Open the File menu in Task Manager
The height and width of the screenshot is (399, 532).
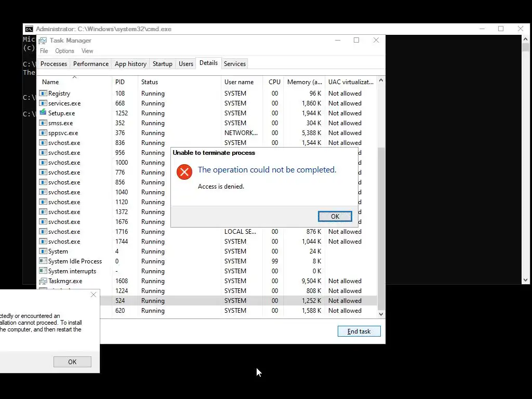click(x=44, y=51)
